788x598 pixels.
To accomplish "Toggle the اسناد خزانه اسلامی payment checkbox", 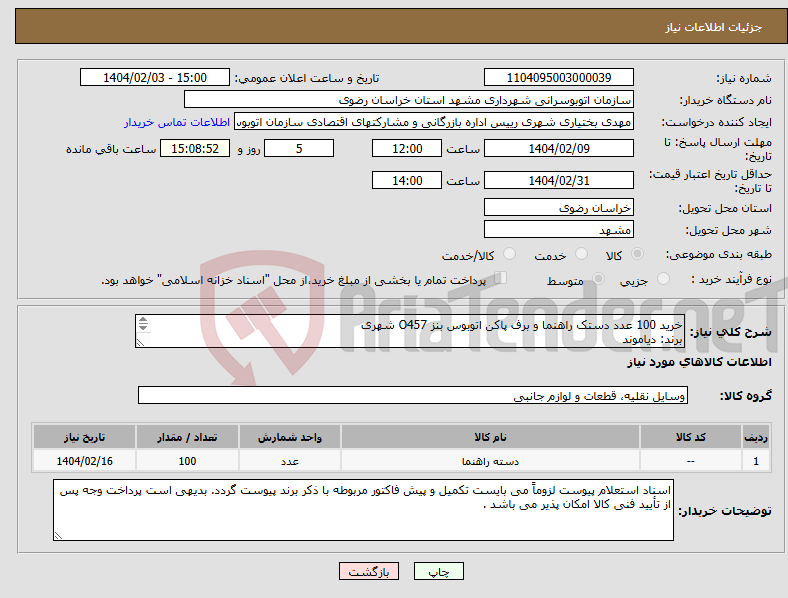I will pos(501,278).
